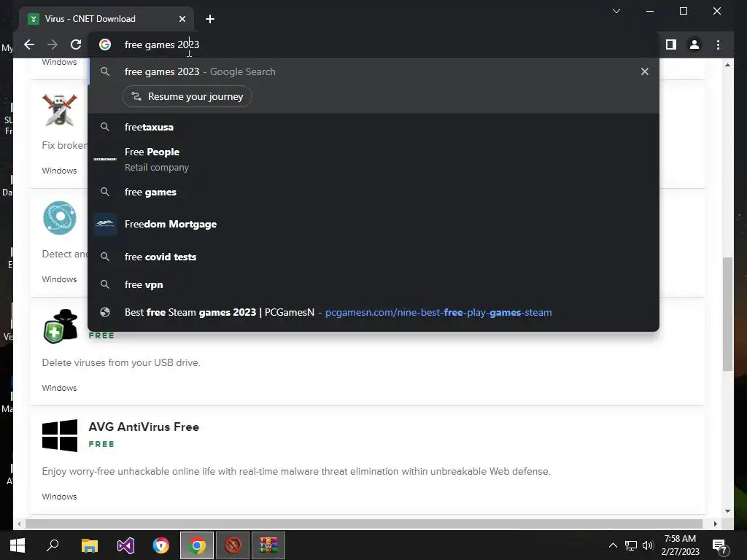Image resolution: width=747 pixels, height=560 pixels.
Task: Click the AVG description starting 'Enjoy worry-free'
Action: click(x=296, y=472)
